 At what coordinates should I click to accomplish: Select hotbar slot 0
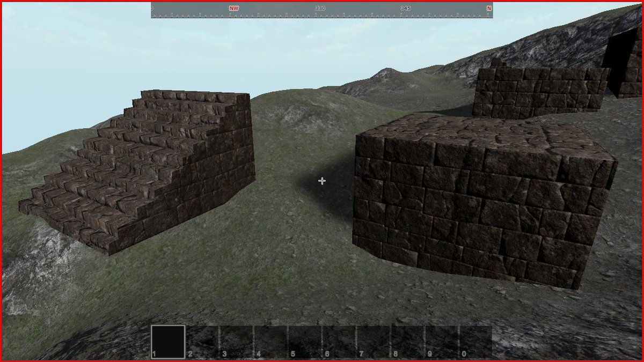pyautogui.click(x=475, y=342)
